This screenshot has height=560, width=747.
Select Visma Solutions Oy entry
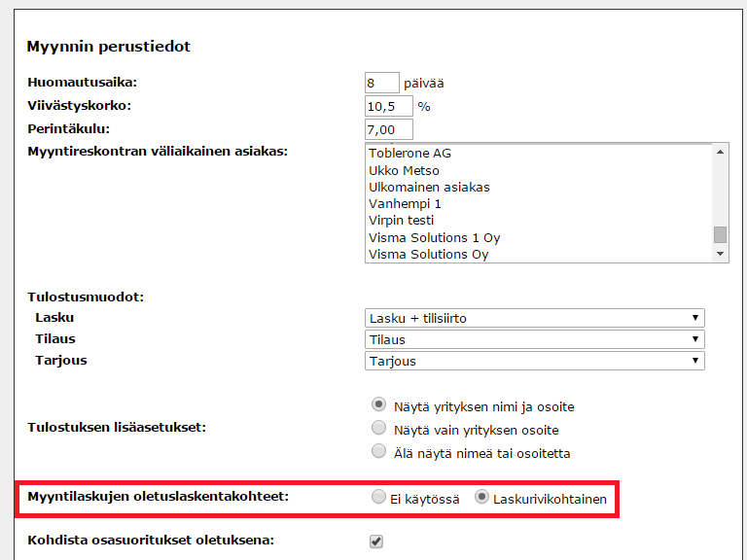click(x=428, y=255)
